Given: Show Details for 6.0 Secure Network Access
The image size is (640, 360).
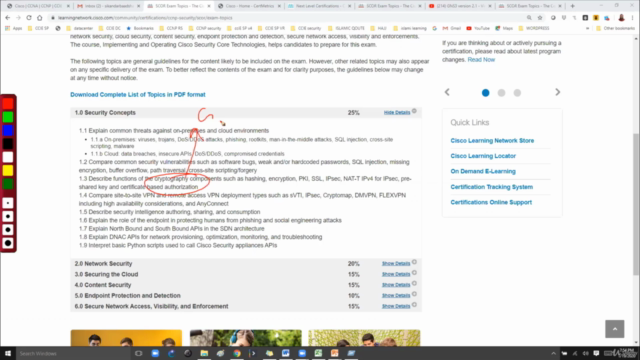Looking at the screenshot, I should 396,306.
